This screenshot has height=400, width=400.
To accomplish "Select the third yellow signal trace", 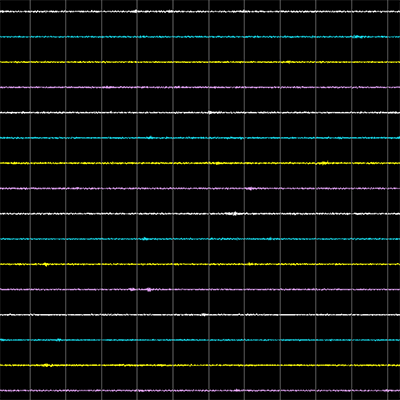I will click(200, 264).
